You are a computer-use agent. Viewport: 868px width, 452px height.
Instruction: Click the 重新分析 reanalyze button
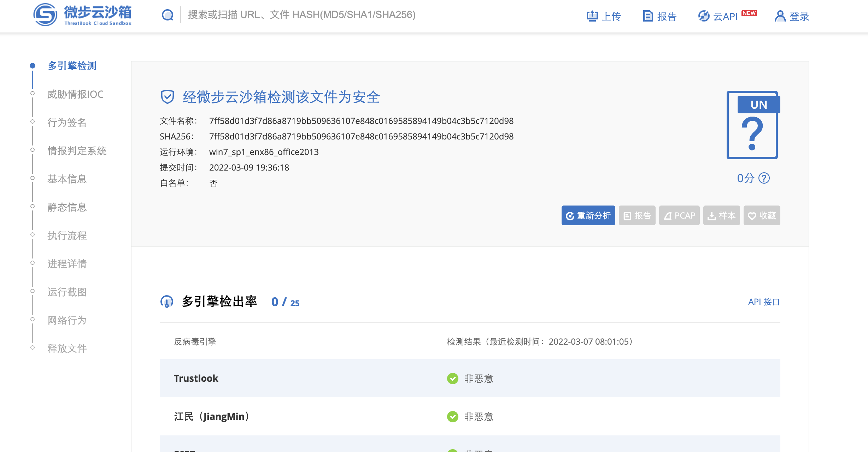[588, 215]
